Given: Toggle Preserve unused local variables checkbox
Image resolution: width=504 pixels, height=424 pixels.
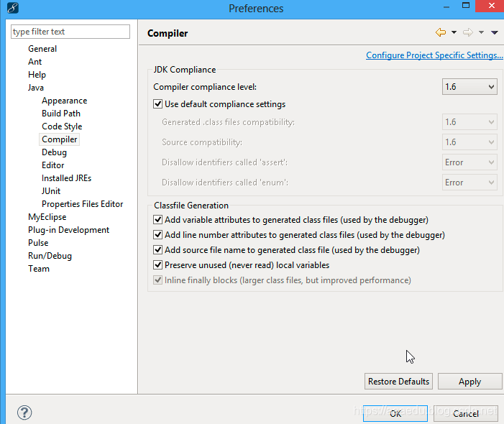Looking at the screenshot, I should point(157,265).
